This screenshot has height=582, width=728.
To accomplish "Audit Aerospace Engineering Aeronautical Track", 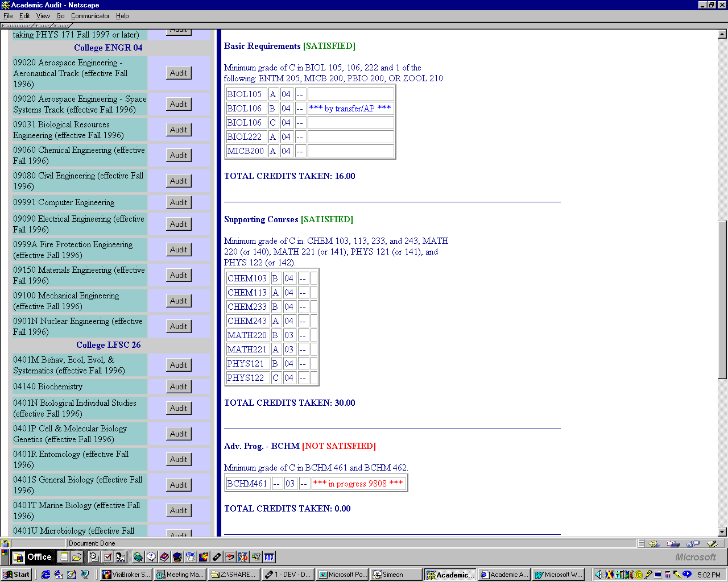I will point(179,73).
